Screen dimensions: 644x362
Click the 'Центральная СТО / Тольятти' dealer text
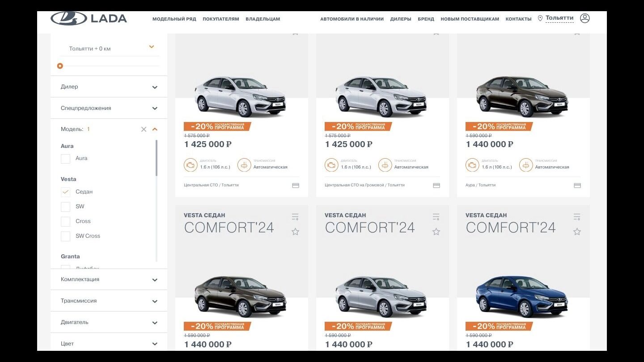pyautogui.click(x=211, y=185)
